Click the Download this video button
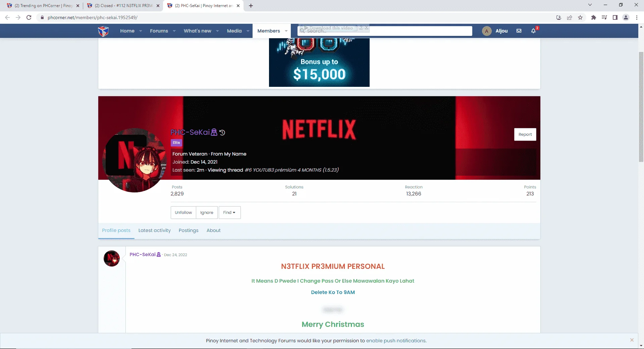The image size is (644, 349). coord(328,28)
